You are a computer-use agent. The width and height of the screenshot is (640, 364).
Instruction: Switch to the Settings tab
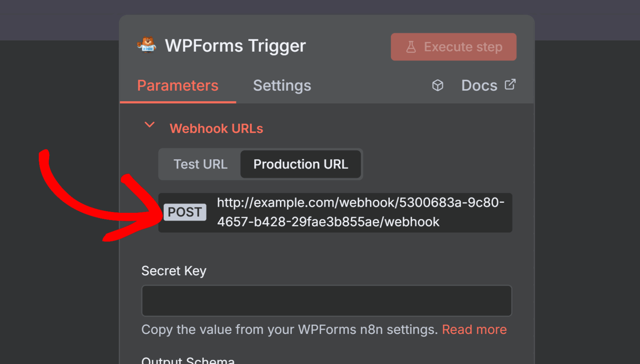click(x=282, y=85)
